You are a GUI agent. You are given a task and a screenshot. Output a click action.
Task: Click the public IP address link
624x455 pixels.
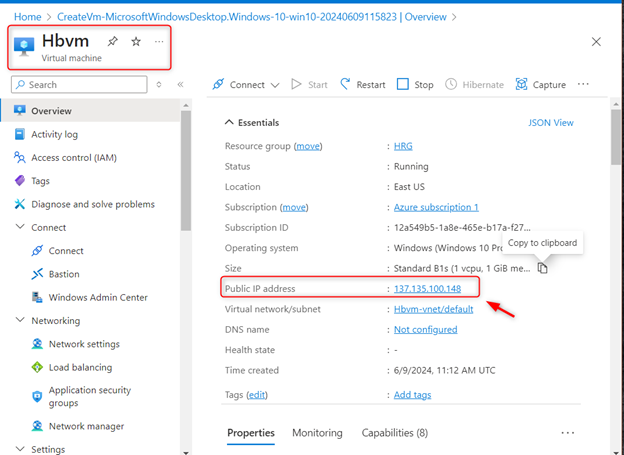coord(427,289)
